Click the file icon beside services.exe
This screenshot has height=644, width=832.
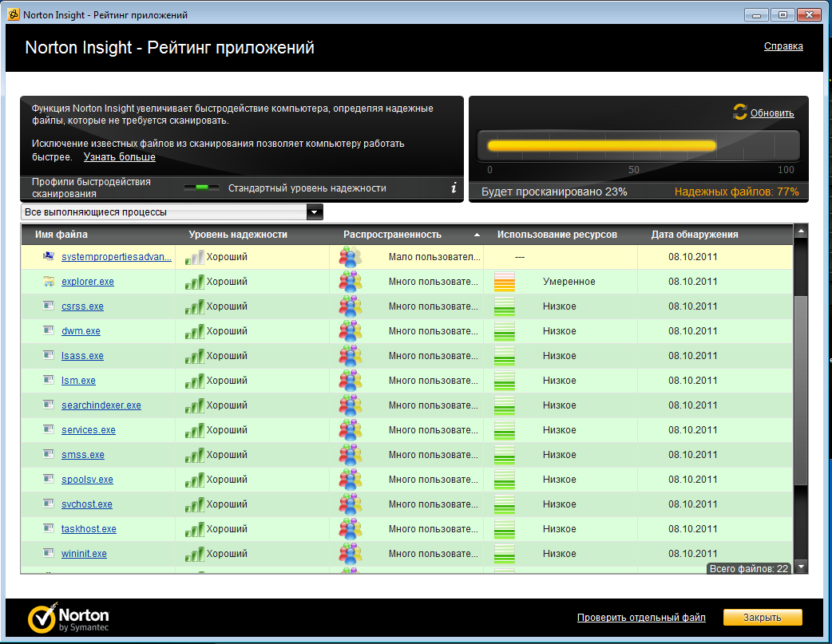coord(49,429)
